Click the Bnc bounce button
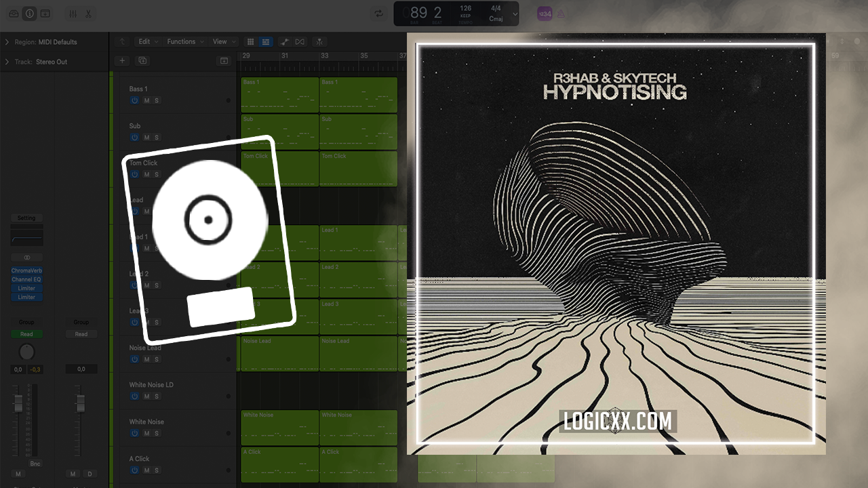Image resolution: width=868 pixels, height=488 pixels. pos(35,464)
